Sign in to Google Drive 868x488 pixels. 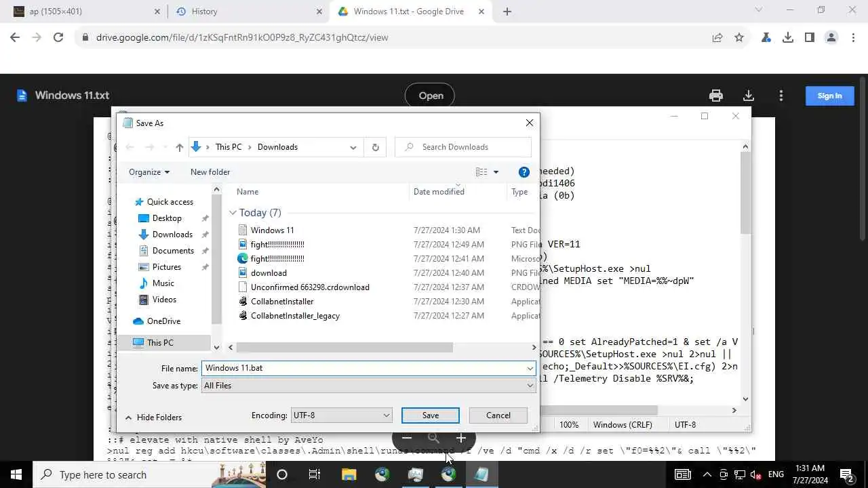click(x=829, y=96)
